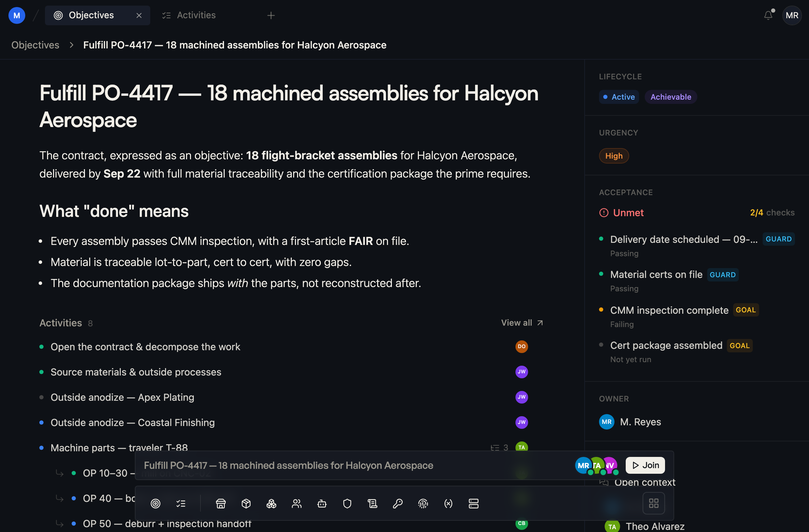Open Cert package assembled check
The image size is (809, 532).
(697, 352)
